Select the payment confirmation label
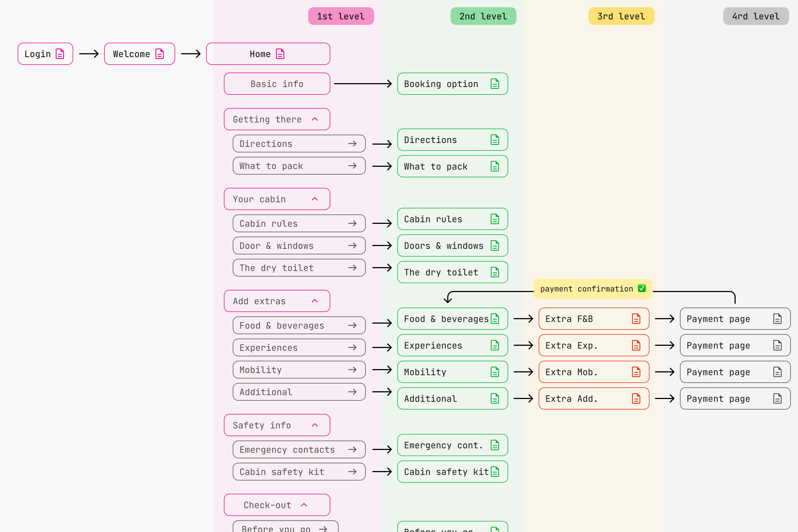The image size is (798, 532). pyautogui.click(x=593, y=289)
